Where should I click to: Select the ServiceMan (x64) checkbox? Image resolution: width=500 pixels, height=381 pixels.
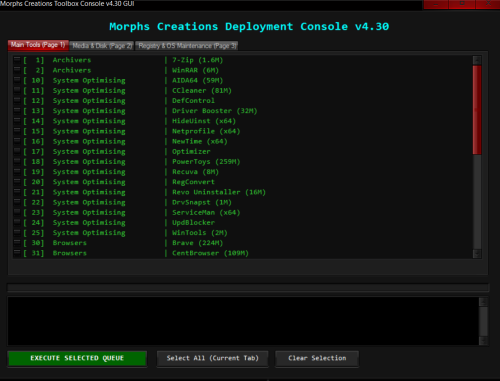click(17, 212)
